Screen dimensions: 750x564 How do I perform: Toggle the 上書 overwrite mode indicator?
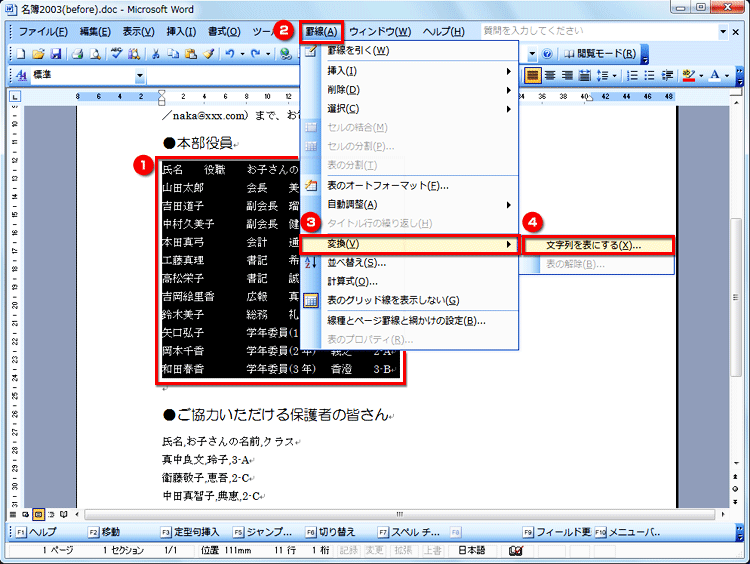[x=432, y=551]
